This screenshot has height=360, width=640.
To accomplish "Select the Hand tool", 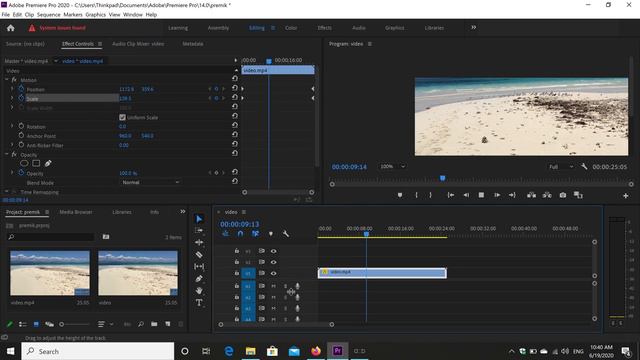I will (199, 291).
